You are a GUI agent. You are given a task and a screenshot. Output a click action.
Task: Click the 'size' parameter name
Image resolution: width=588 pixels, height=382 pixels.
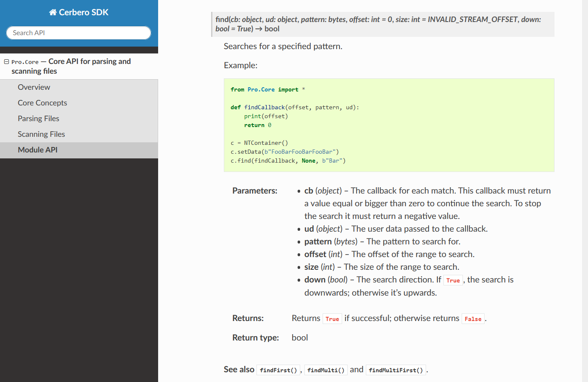pos(311,267)
